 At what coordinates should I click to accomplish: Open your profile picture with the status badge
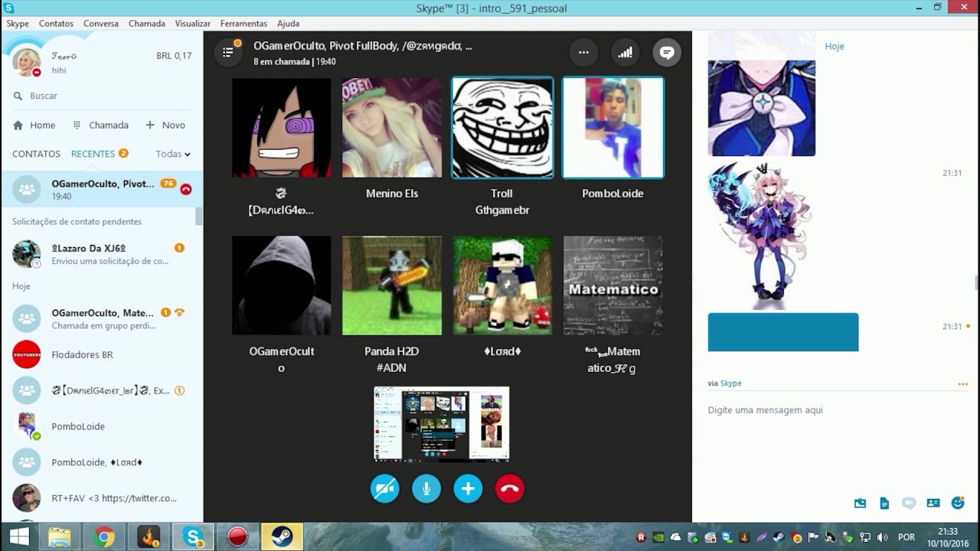pyautogui.click(x=27, y=63)
